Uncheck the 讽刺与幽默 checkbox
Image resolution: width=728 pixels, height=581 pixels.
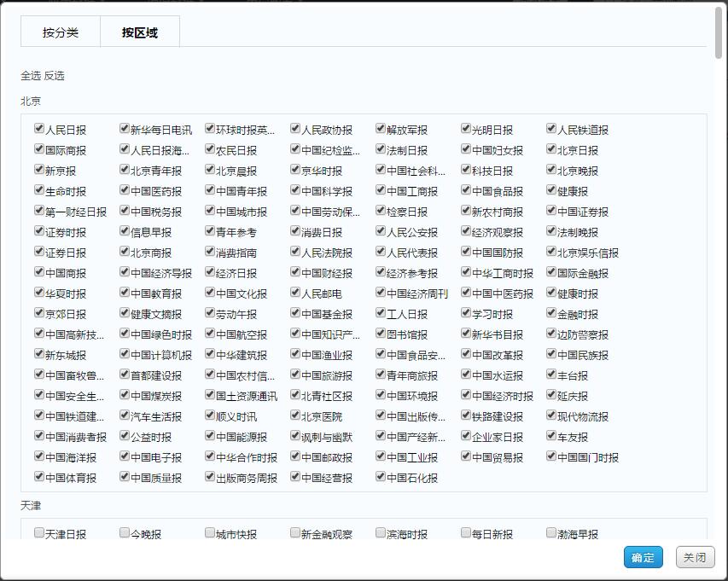(x=295, y=434)
